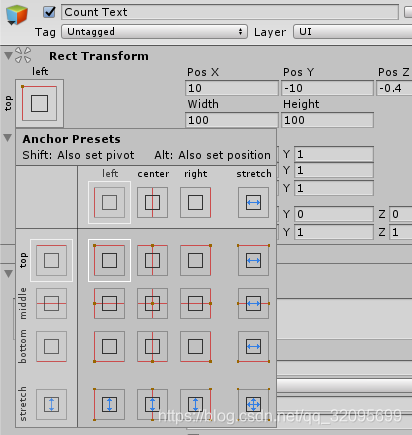Screen dimensions: 412x435
Task: Select the vertical stretch row preset
Action: [x=51, y=404]
